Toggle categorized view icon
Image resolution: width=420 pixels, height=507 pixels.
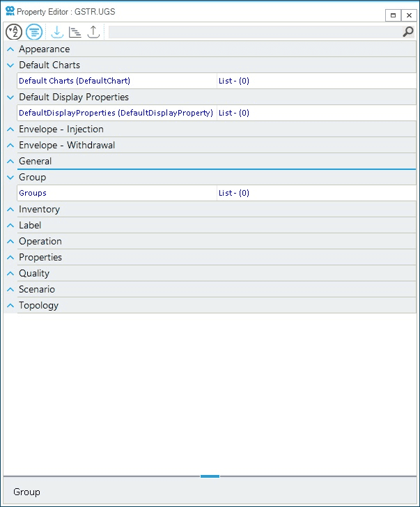[x=34, y=32]
